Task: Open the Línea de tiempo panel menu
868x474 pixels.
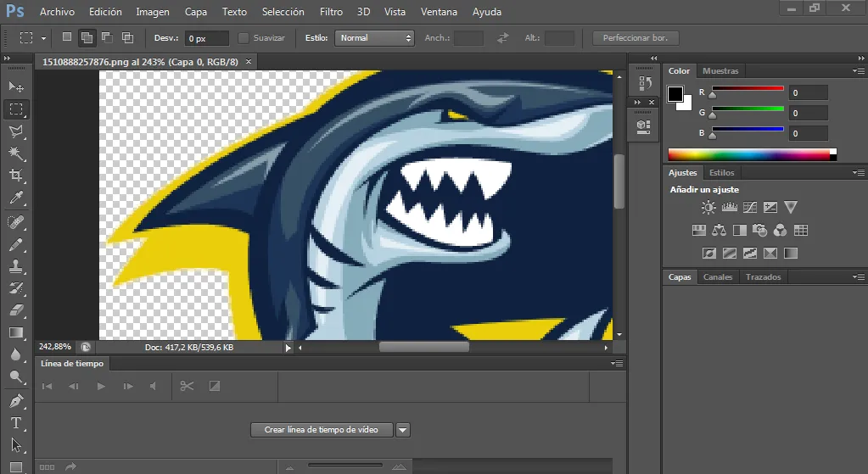Action: 617,364
